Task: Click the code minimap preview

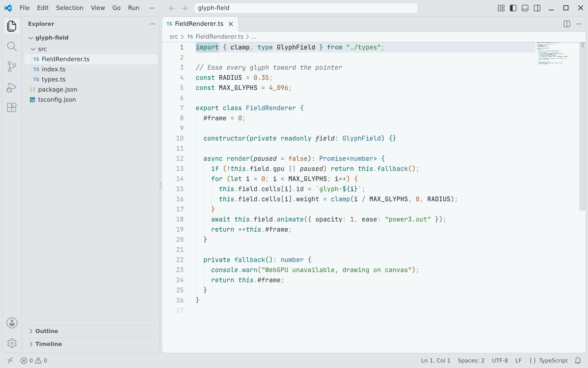Action: point(557,54)
